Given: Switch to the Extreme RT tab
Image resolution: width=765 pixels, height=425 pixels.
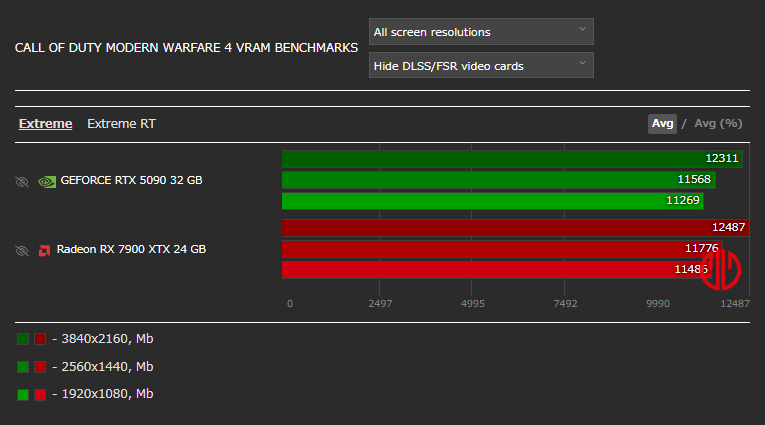Looking at the screenshot, I should (121, 124).
